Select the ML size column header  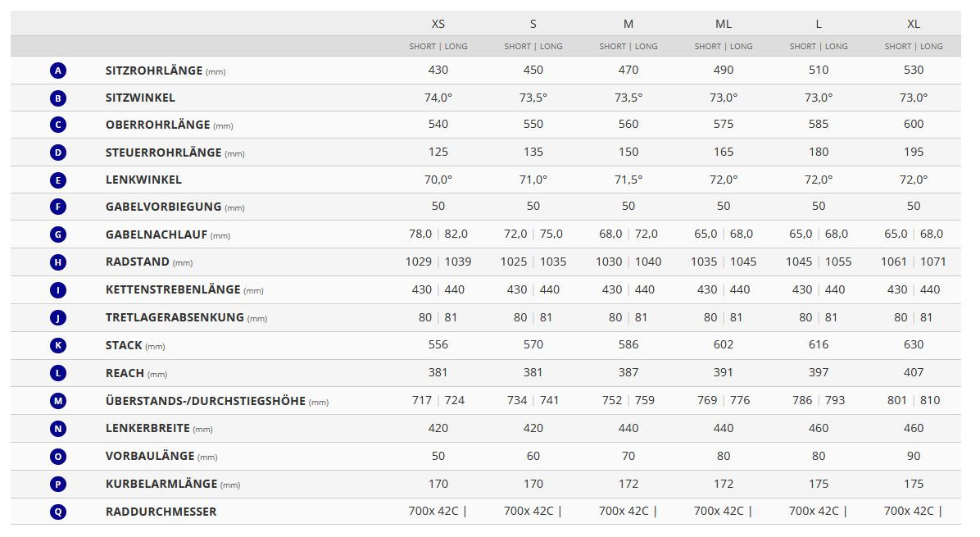[724, 24]
